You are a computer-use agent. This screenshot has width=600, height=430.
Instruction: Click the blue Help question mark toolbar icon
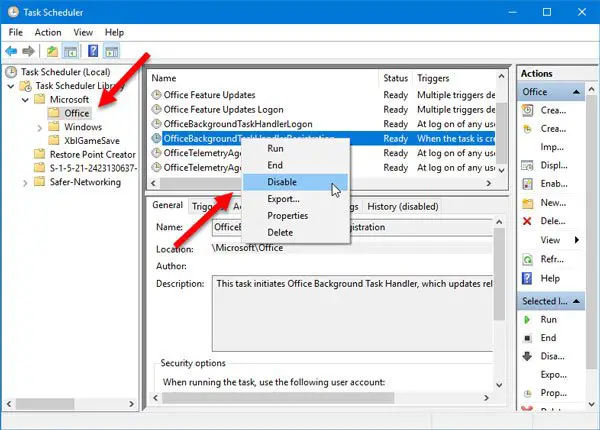click(93, 51)
